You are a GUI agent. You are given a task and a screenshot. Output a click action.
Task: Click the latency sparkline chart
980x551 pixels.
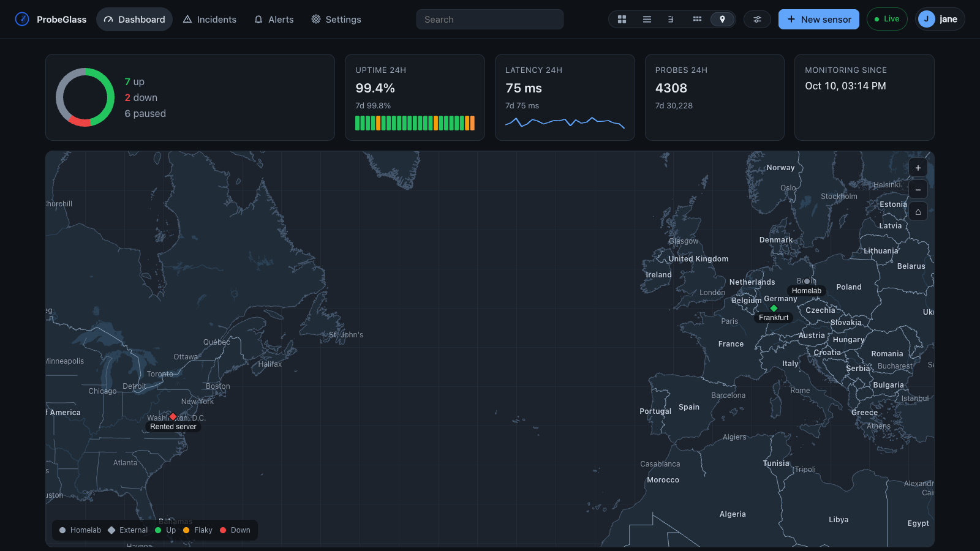[565, 122]
